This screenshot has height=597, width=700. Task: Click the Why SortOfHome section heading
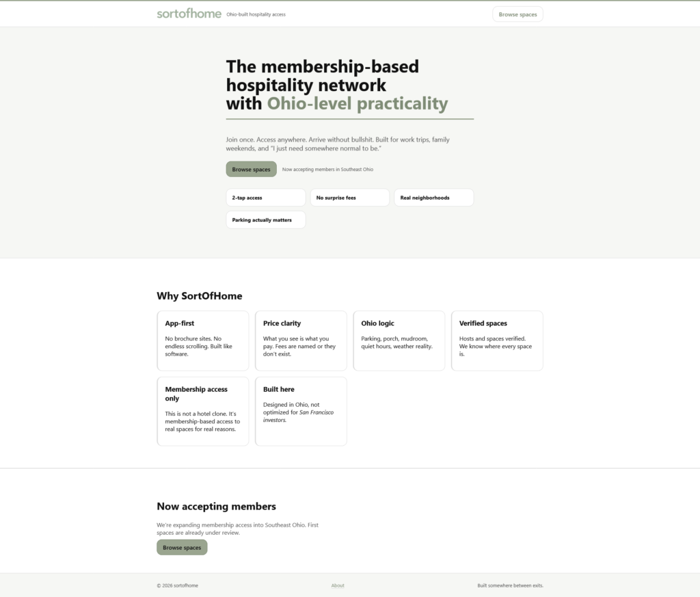click(200, 296)
